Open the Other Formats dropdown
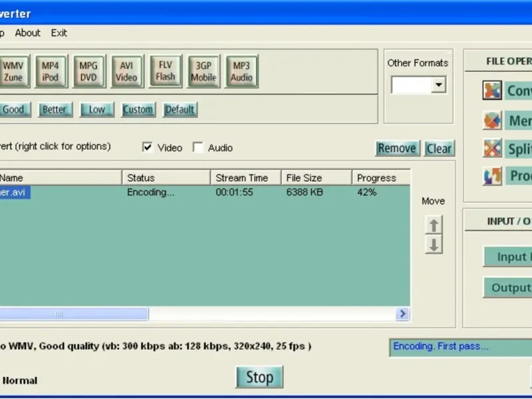 pyautogui.click(x=438, y=85)
